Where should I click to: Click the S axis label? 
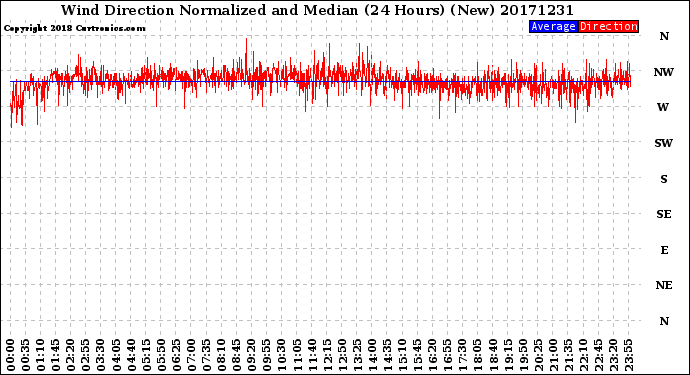(664, 179)
